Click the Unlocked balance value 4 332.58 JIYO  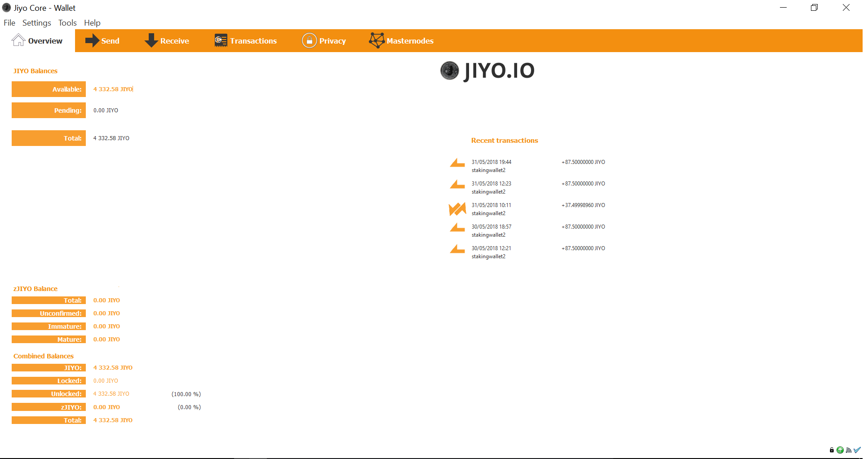(x=111, y=394)
